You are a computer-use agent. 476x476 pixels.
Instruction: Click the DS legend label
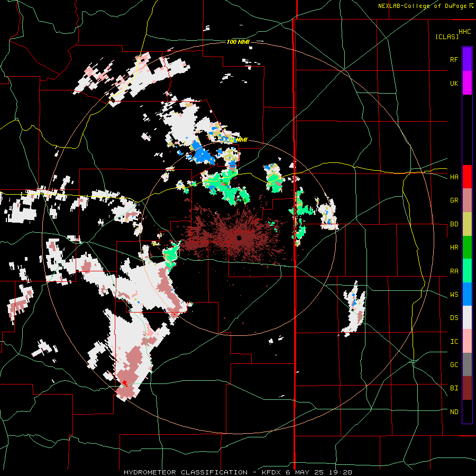[x=454, y=318]
